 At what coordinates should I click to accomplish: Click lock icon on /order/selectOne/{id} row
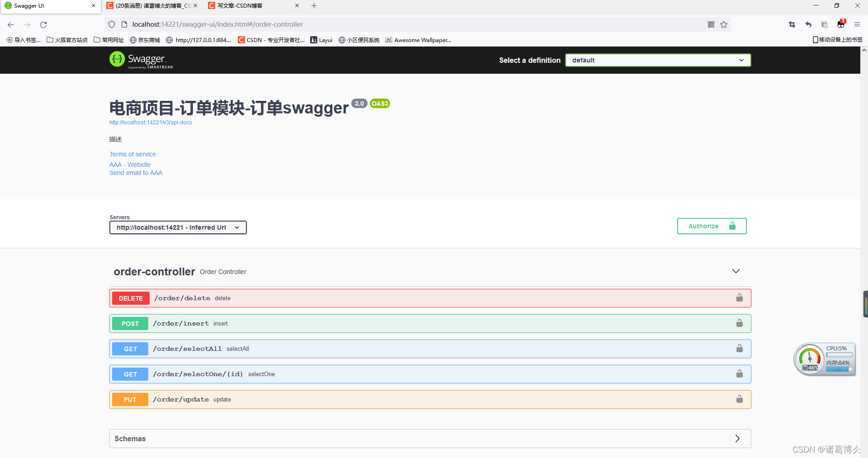click(x=739, y=374)
